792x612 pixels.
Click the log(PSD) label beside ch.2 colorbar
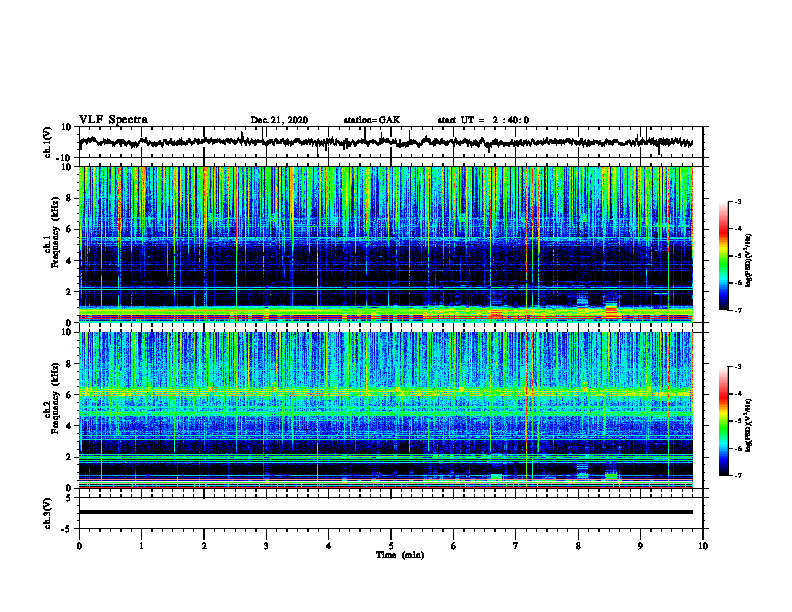(749, 425)
